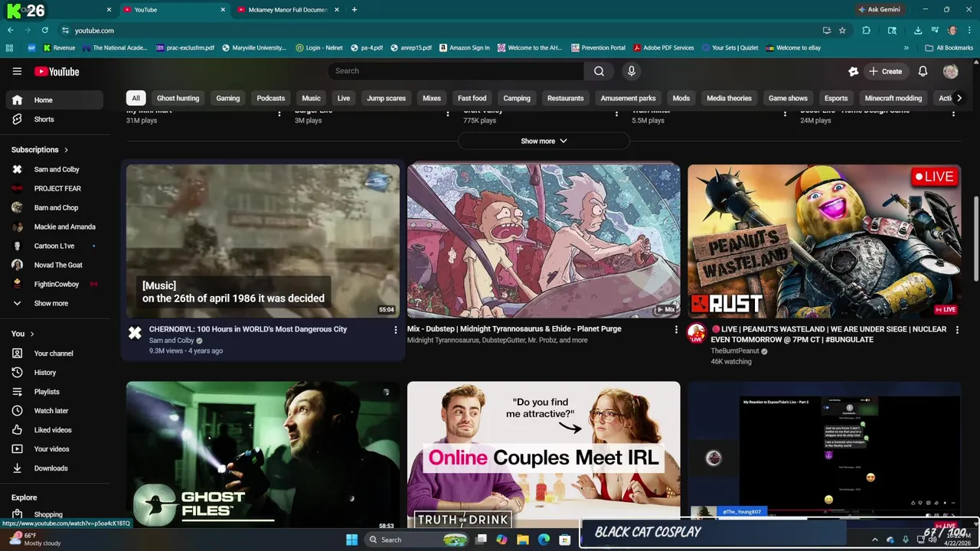Filter by the Fast food chip
Viewport: 980px width, 551px height.
point(472,98)
